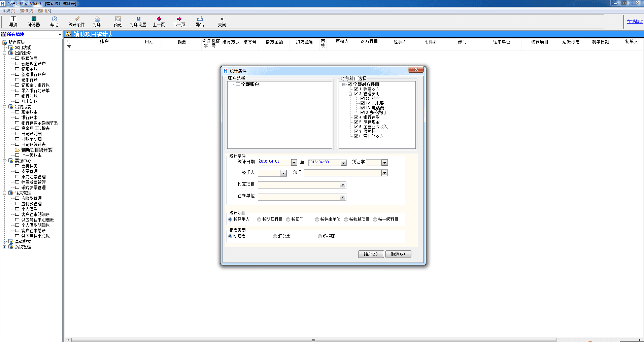Screen dimensions: 644x342
Task: Click the 打印 print icon
Action: click(x=97, y=21)
